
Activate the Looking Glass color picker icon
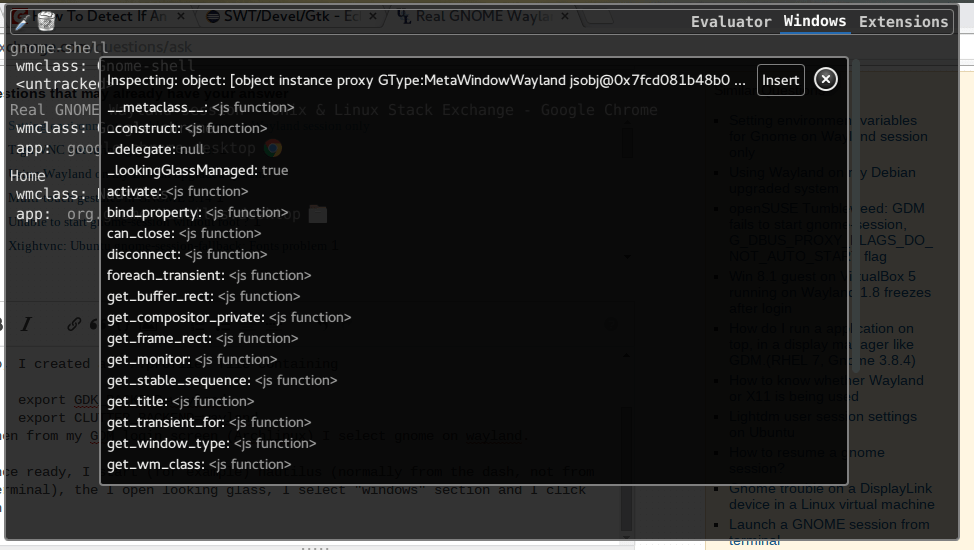pos(21,22)
